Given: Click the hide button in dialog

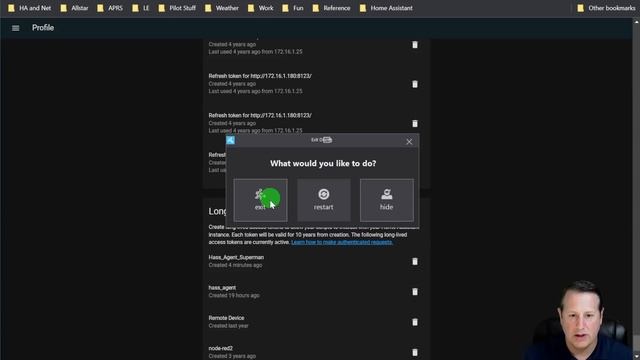Looking at the screenshot, I should pos(387,200).
